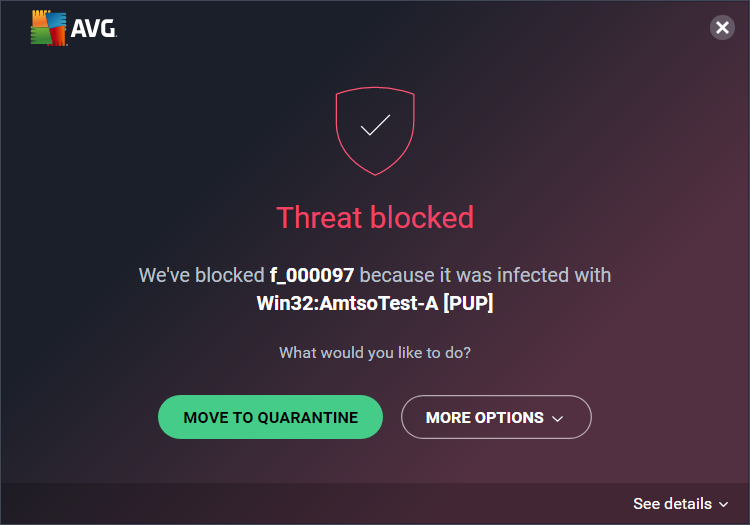Click the 'What would you like to do?' prompt
This screenshot has height=525, width=750.
375,352
